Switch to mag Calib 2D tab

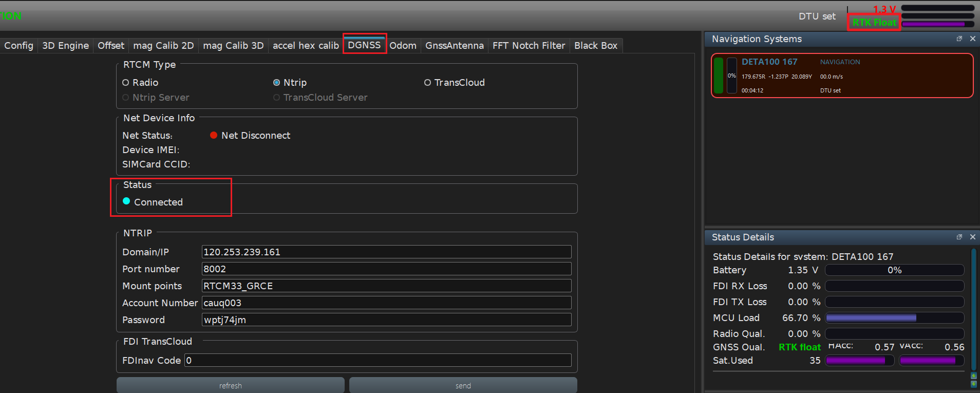click(163, 46)
